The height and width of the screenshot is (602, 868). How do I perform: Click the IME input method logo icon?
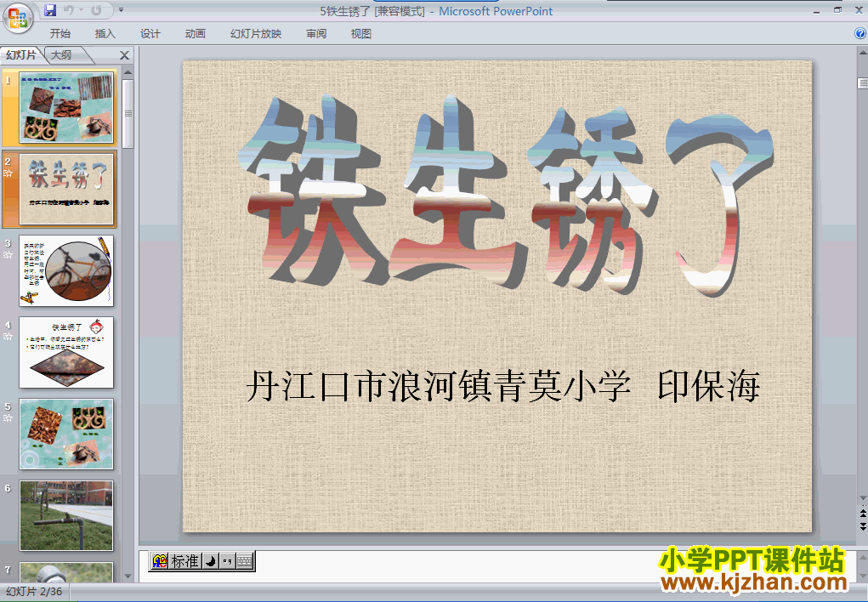tap(160, 561)
